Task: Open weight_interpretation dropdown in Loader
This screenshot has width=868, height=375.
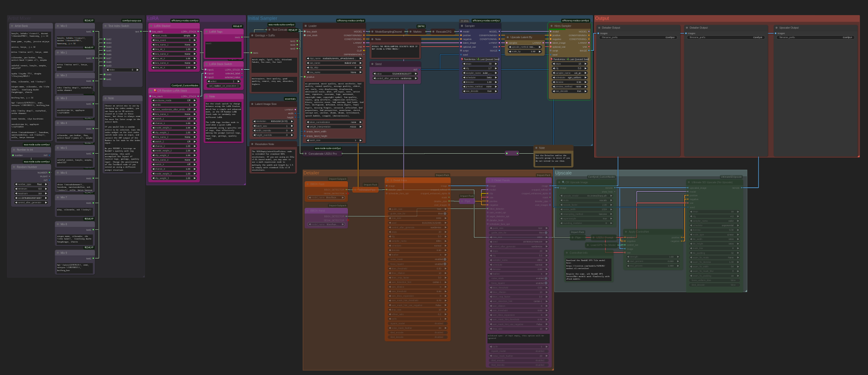Action: [334, 127]
